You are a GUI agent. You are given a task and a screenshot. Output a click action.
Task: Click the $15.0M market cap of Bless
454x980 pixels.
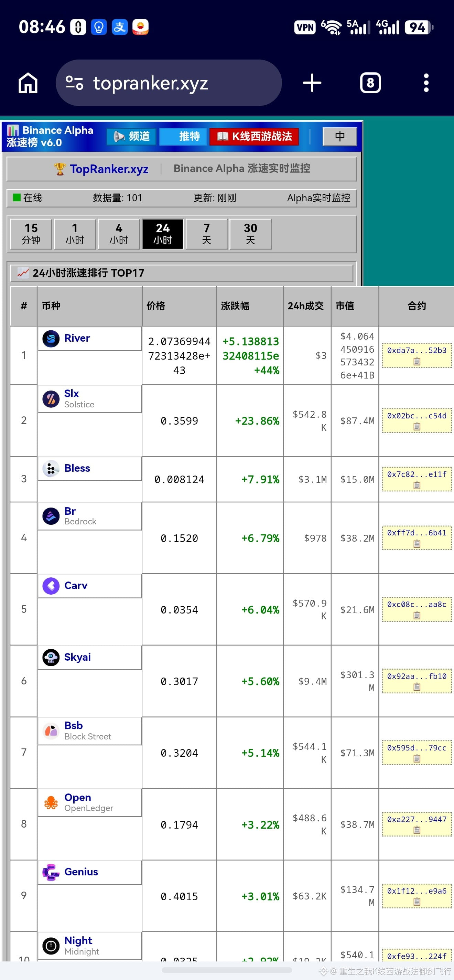[x=357, y=479]
